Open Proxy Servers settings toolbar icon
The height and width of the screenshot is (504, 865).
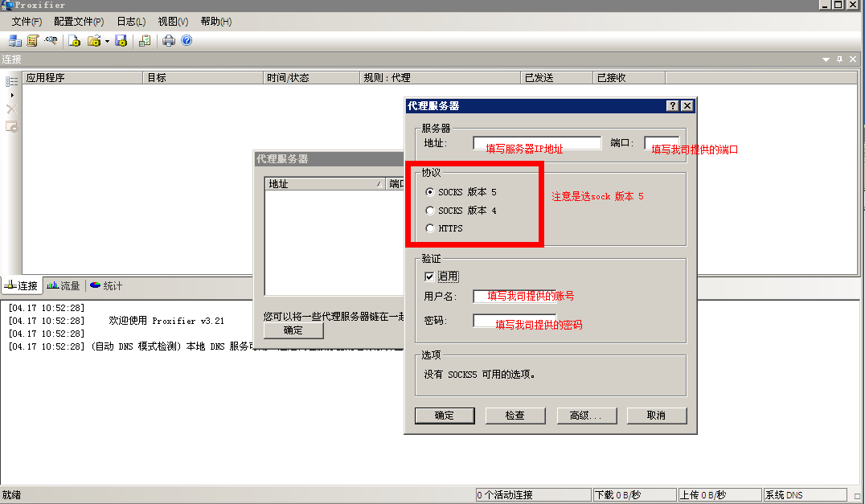(15, 40)
